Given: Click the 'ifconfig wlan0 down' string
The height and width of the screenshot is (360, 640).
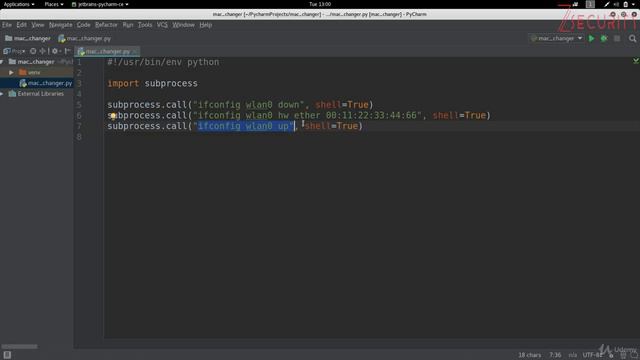Looking at the screenshot, I should (x=249, y=105).
